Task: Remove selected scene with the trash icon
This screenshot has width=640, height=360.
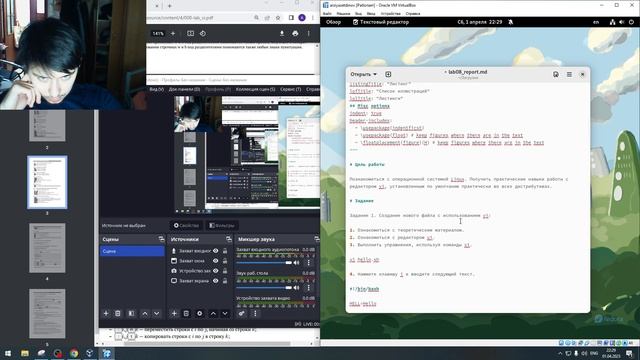Action: coord(118,313)
